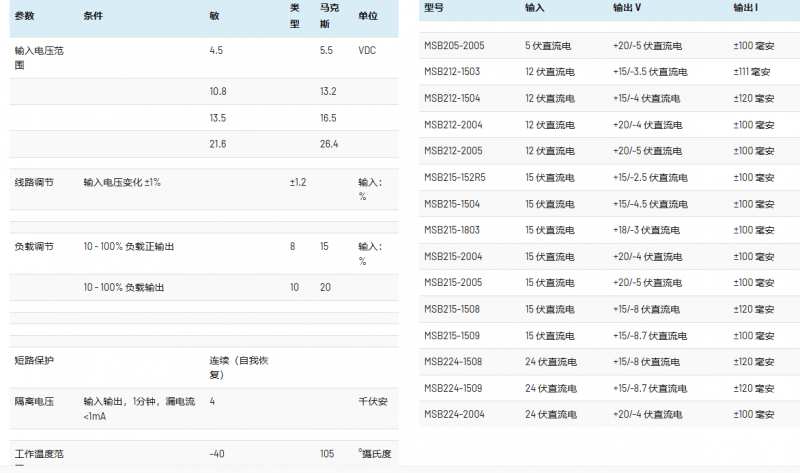Click the ±1.2 typical value
800x473 pixels.
click(298, 182)
